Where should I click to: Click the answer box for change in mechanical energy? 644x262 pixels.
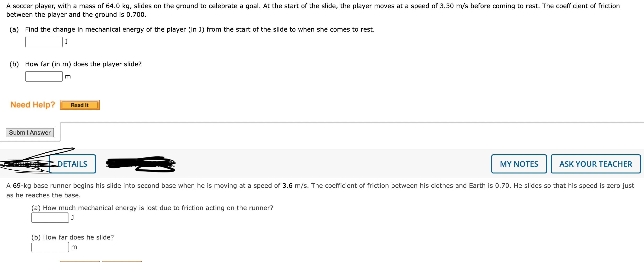[x=43, y=42]
